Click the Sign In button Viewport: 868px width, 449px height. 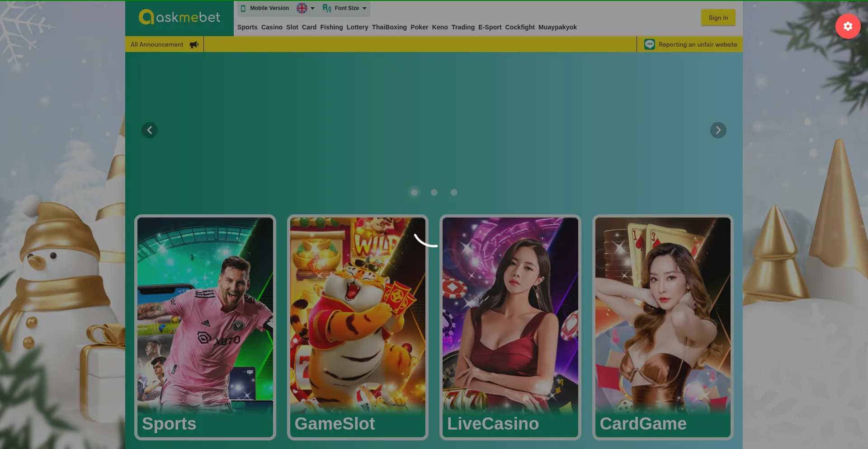click(718, 18)
